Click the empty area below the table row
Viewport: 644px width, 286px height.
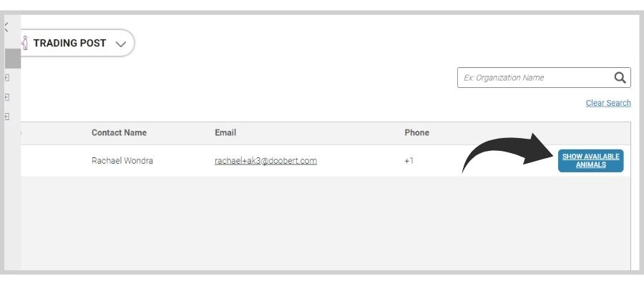(x=322, y=222)
